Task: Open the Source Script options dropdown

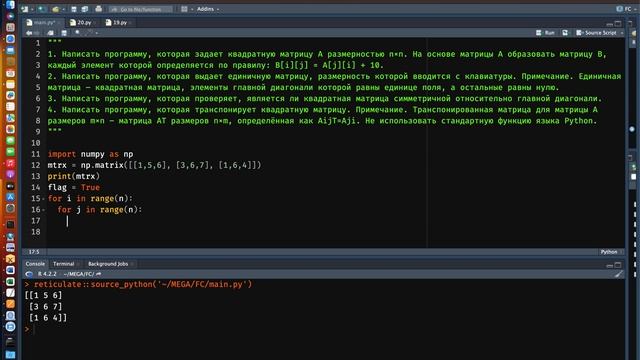Action: click(622, 33)
